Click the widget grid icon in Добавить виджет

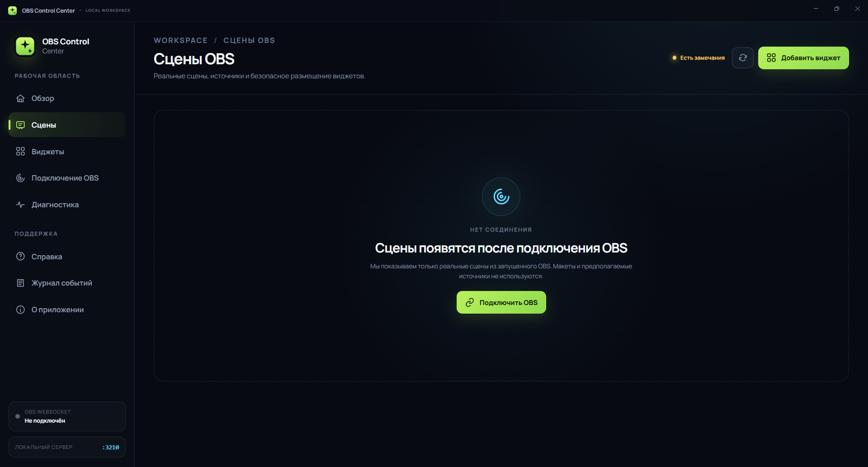coord(771,58)
